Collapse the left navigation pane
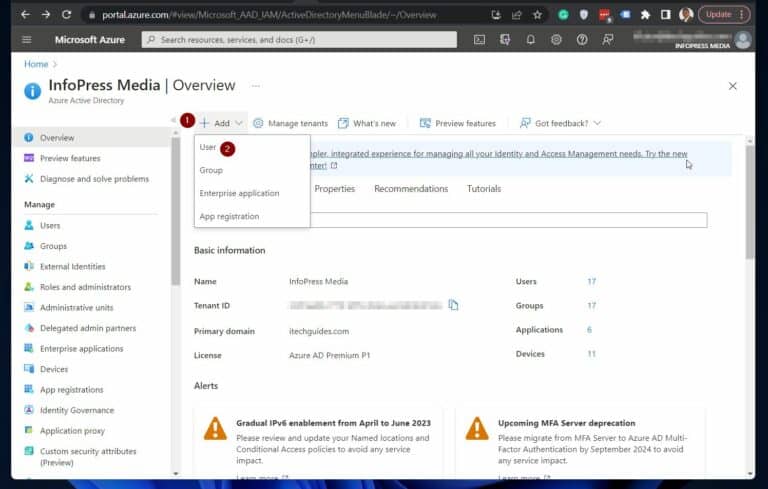 click(x=173, y=120)
